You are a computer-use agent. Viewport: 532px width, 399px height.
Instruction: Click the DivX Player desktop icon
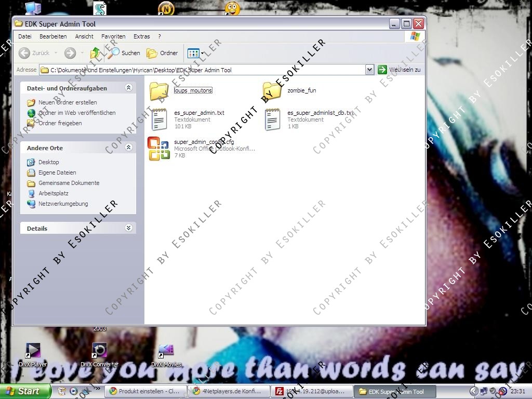(x=33, y=352)
